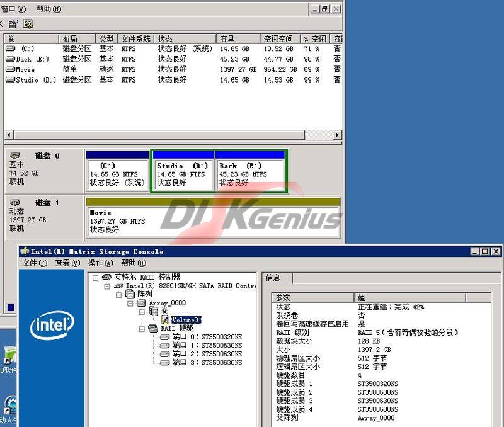
Task: Click the RAID 级别 value 'RAID 5' text
Action: pyautogui.click(x=408, y=333)
